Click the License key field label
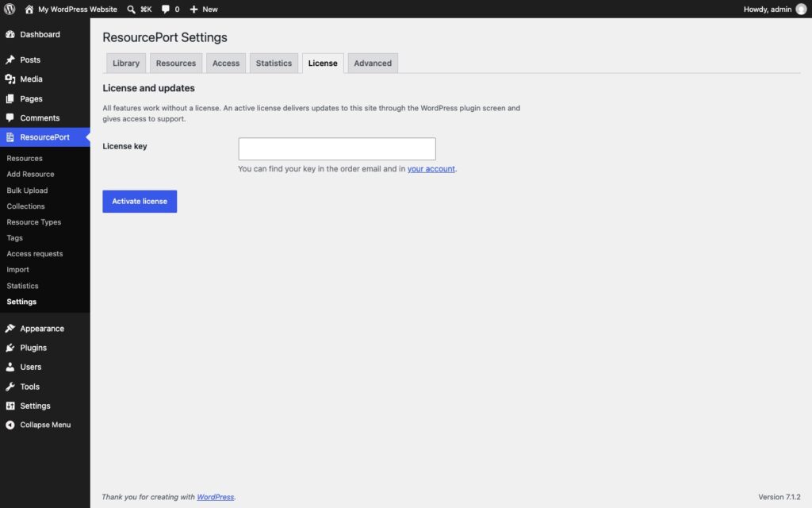This screenshot has width=812, height=508. [124, 146]
